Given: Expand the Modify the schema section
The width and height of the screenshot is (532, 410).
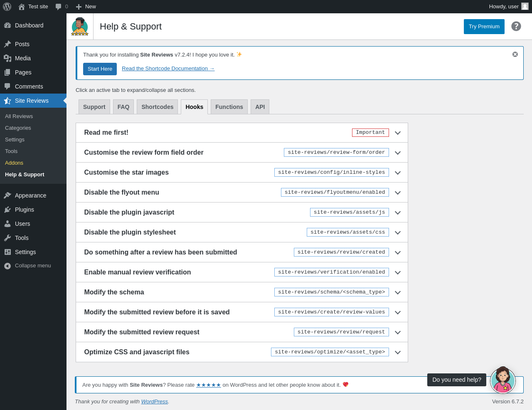Looking at the screenshot, I should pos(242,292).
